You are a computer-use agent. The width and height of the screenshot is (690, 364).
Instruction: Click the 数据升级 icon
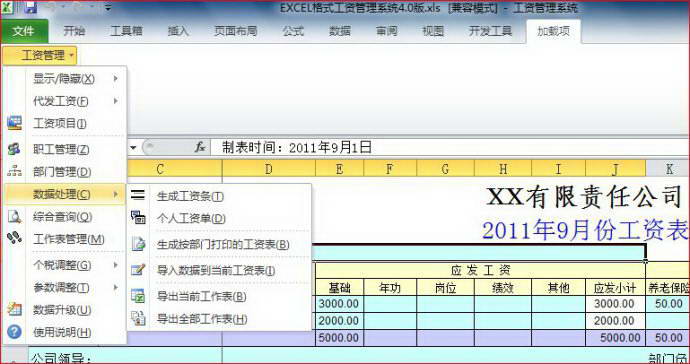[x=14, y=309]
